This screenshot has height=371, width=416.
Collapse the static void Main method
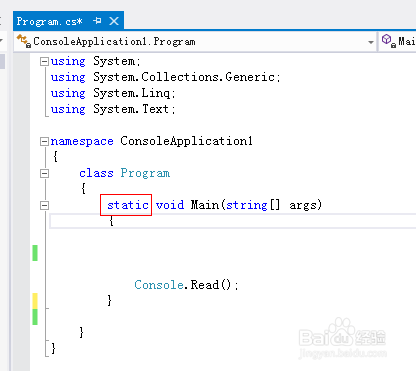[44, 205]
